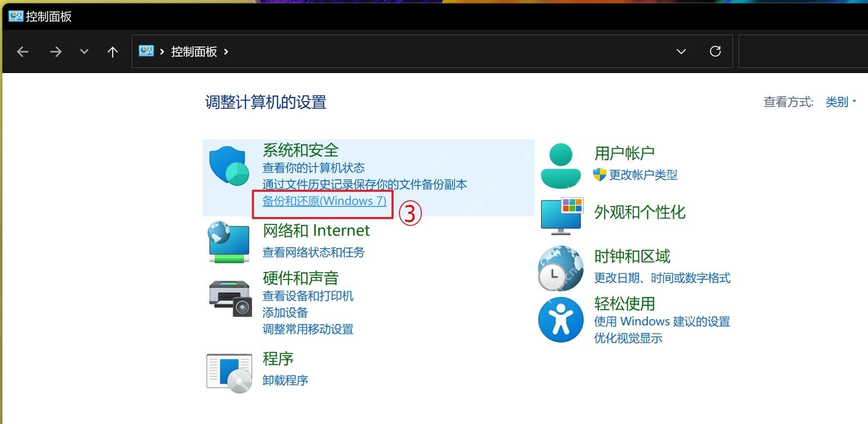This screenshot has width=868, height=424.
Task: Click the Control Panel icon in title bar
Action: coord(16,16)
